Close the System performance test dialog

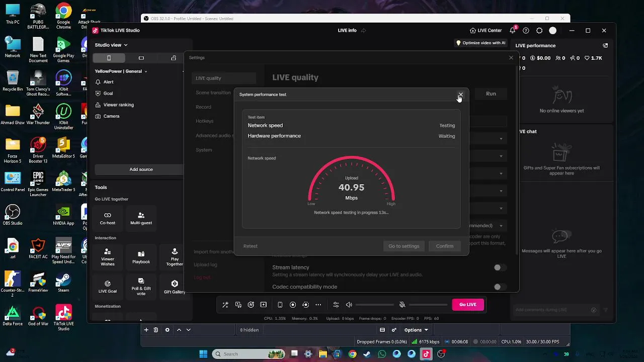tap(460, 95)
